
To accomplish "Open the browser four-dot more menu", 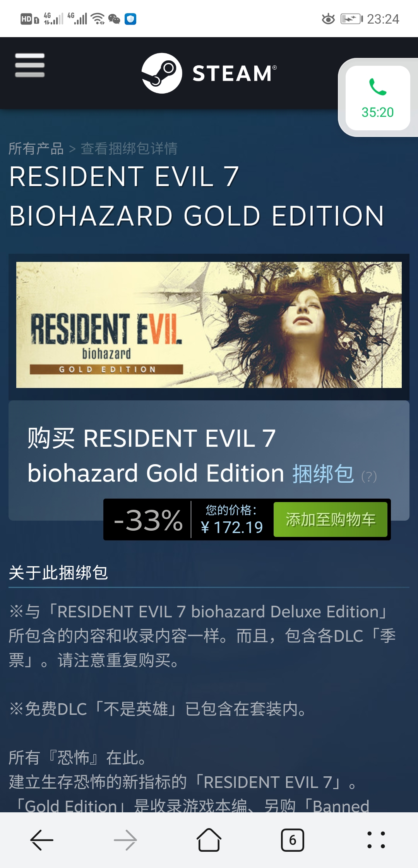I will (x=376, y=840).
